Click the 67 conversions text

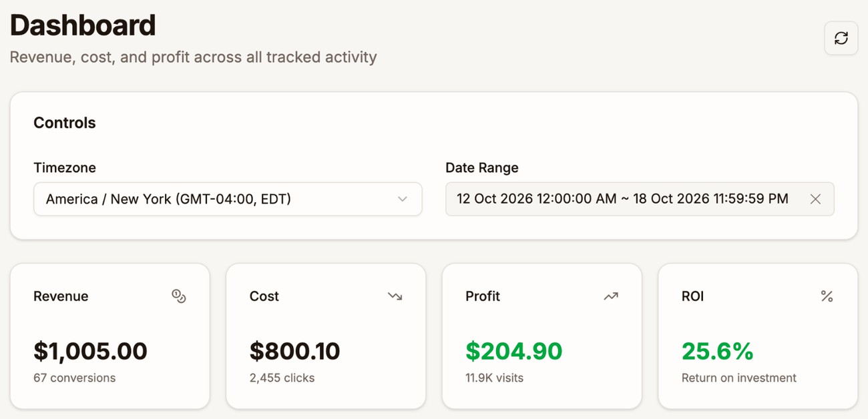[x=75, y=378]
